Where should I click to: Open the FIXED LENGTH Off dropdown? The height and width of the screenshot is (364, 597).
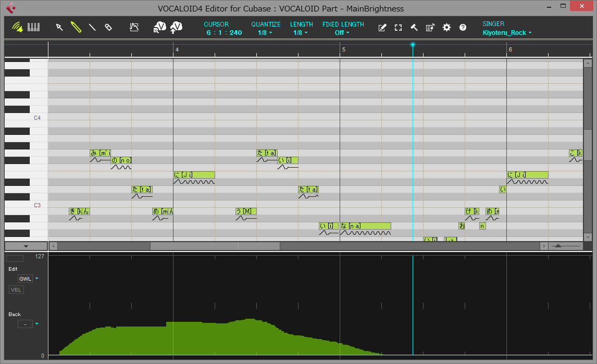pos(342,33)
